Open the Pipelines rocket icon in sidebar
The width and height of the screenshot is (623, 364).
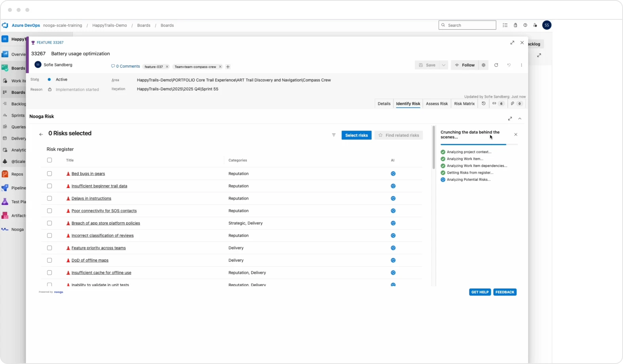[x=5, y=188]
